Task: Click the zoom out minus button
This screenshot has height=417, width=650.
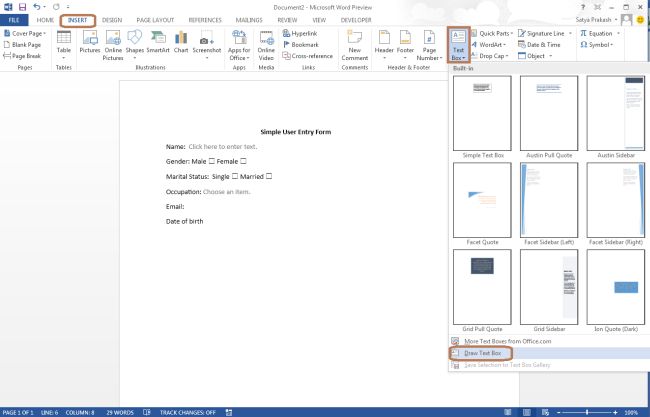Action: (559, 412)
